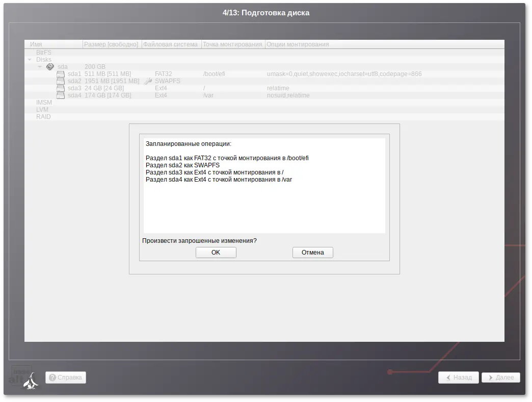Click the size value 1951 MB [1951 MB]
This screenshot has height=402, width=532.
point(112,81)
